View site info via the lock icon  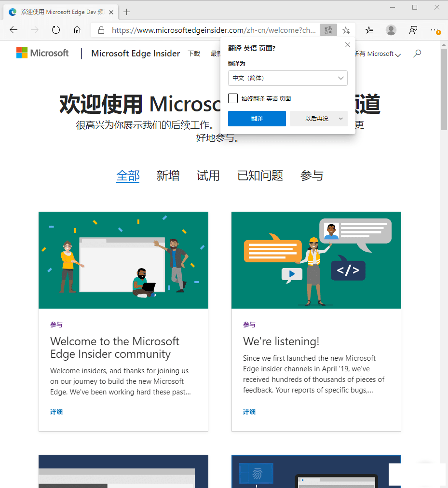[101, 30]
